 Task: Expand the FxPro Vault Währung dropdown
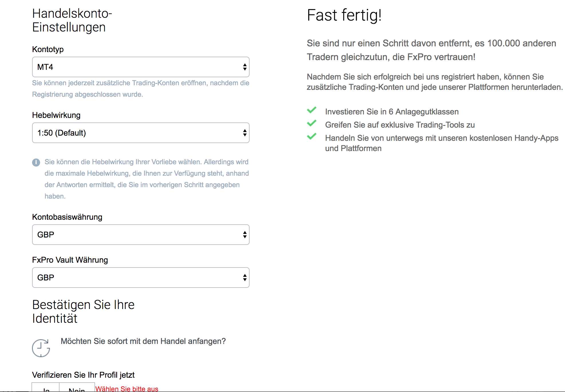[x=141, y=278]
